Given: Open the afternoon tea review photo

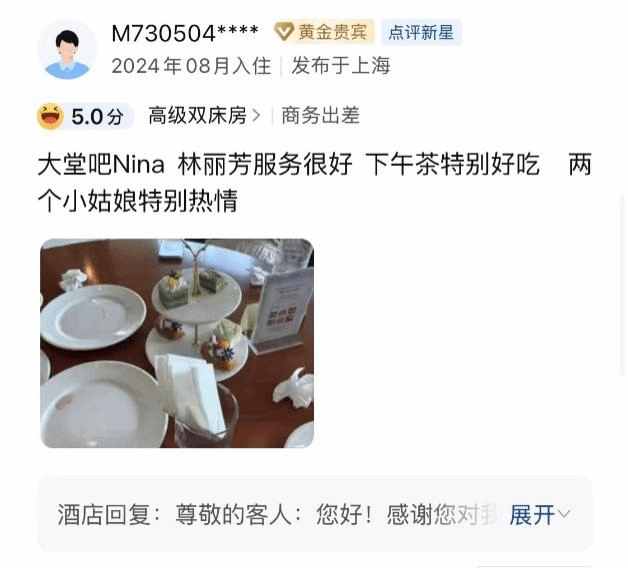Looking at the screenshot, I should 177,343.
